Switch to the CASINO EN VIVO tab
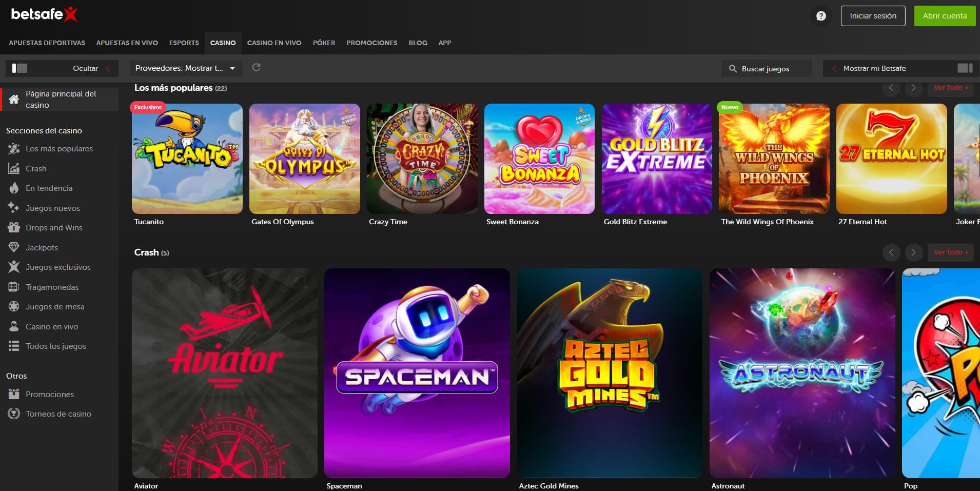This screenshot has height=491, width=980. 274,43
